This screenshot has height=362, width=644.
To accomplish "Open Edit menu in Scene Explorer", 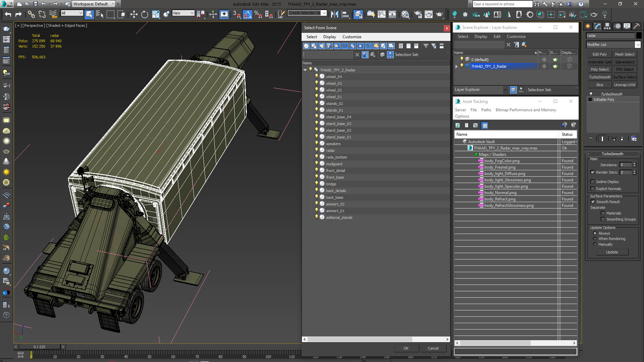I will pyautogui.click(x=497, y=37).
